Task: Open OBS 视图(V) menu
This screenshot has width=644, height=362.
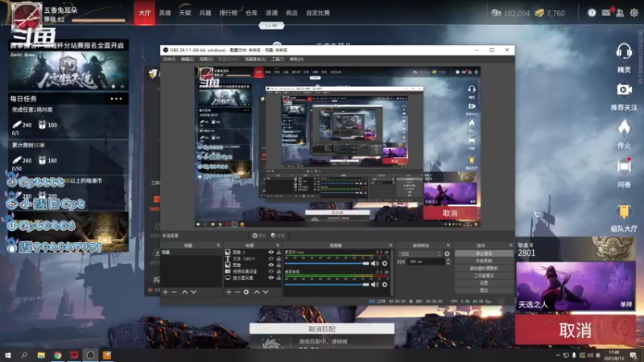Action: click(206, 60)
